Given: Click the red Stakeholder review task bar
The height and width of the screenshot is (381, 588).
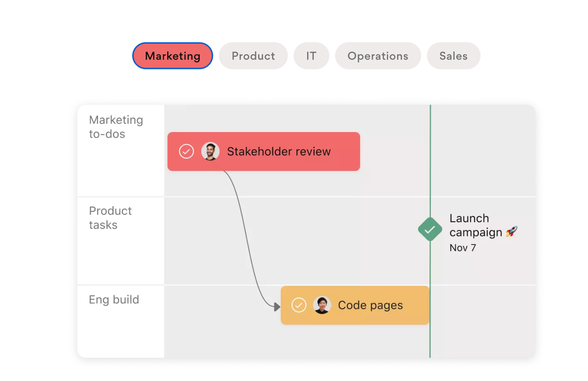Looking at the screenshot, I should tap(279, 151).
